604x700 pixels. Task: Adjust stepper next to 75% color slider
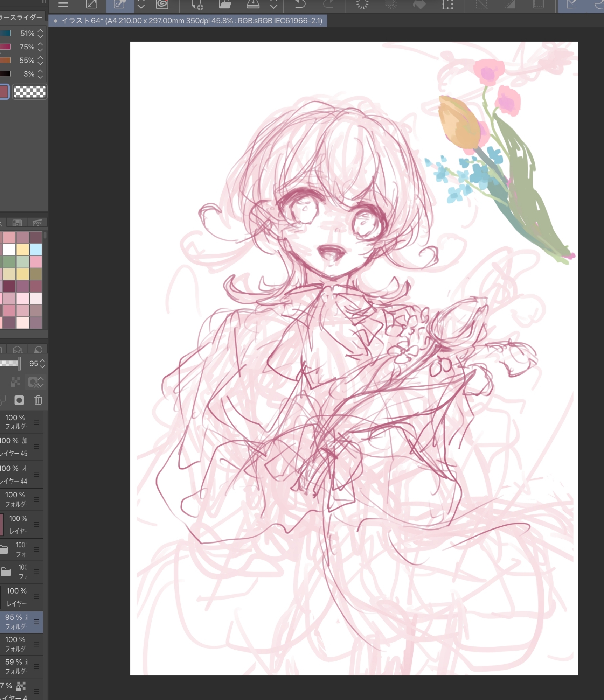[40, 47]
